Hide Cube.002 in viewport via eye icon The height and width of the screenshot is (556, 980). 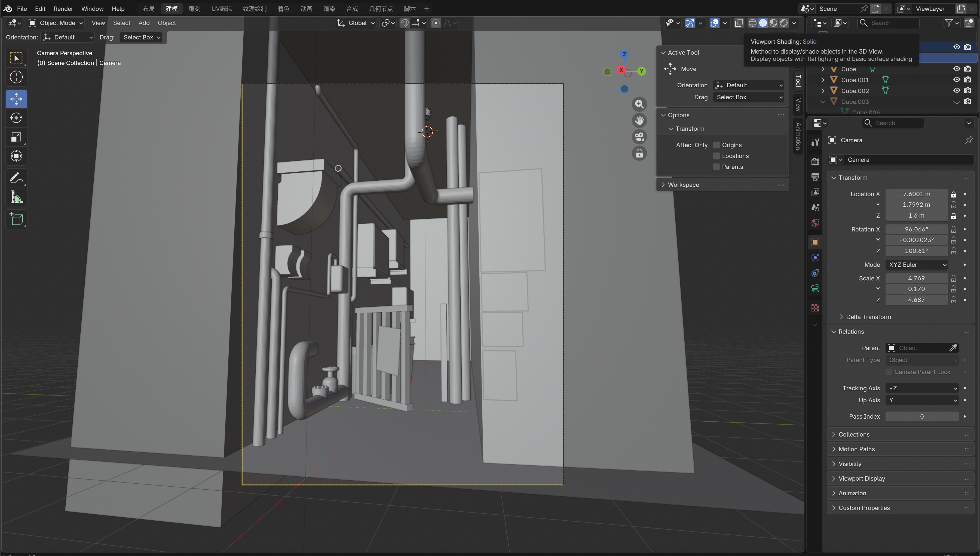956,91
